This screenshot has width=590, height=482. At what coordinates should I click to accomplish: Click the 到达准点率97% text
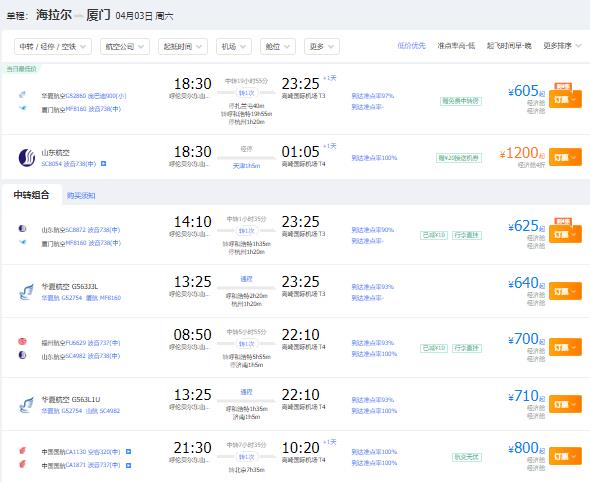[x=373, y=96]
